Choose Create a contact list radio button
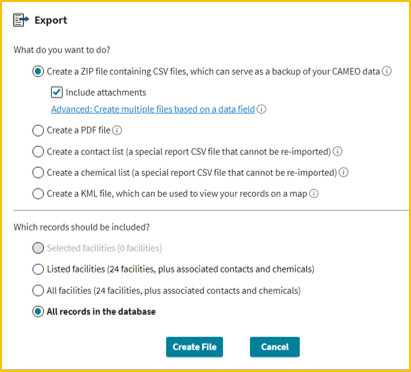This screenshot has height=372, width=411. (38, 152)
